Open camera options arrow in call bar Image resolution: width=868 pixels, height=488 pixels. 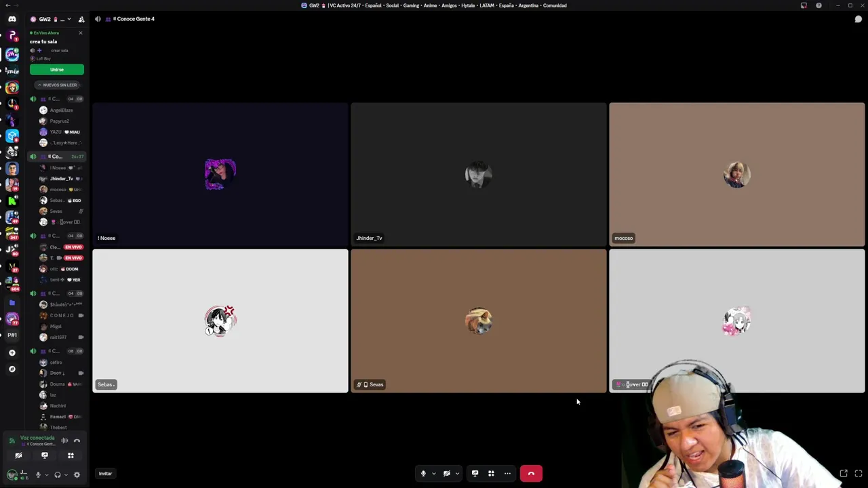click(457, 474)
